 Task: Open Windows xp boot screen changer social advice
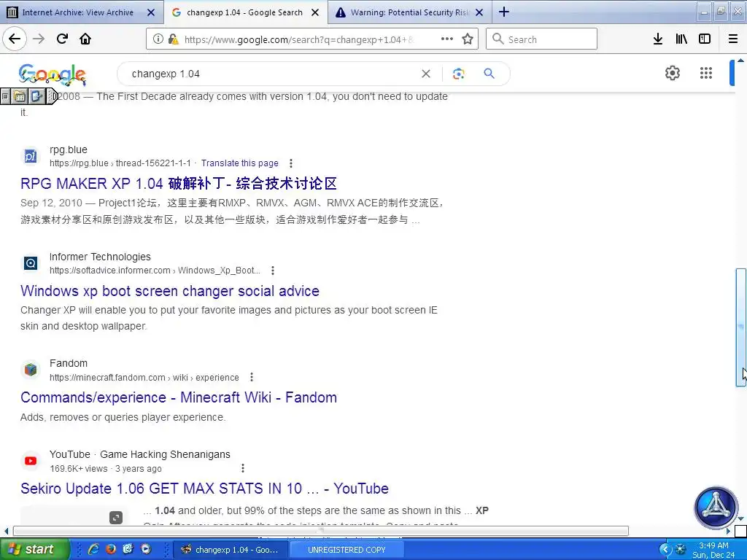(x=170, y=291)
